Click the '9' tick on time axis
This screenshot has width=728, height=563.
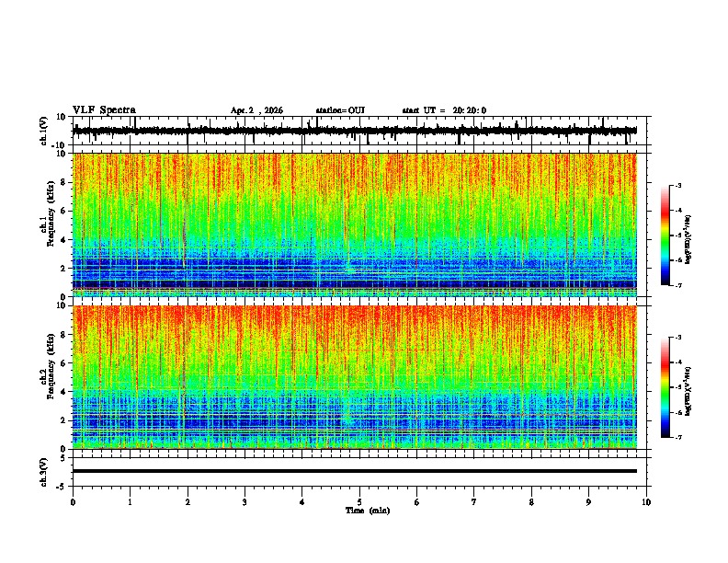click(x=588, y=502)
